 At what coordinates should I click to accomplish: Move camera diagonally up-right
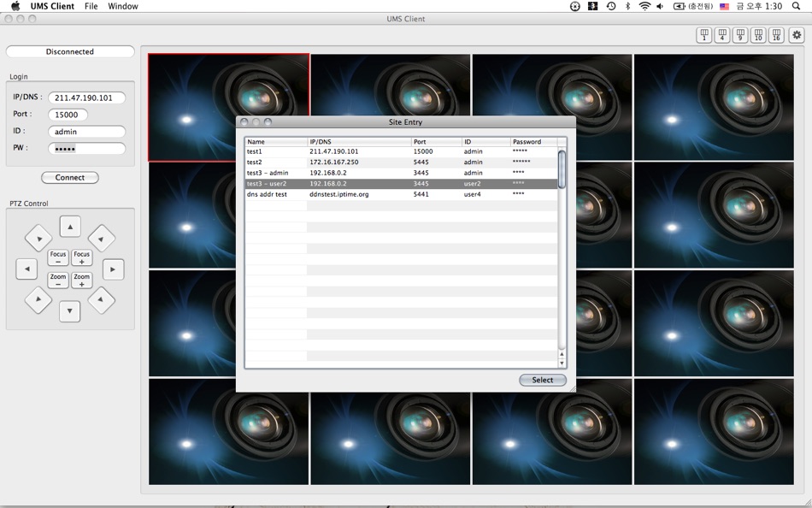pyautogui.click(x=101, y=238)
